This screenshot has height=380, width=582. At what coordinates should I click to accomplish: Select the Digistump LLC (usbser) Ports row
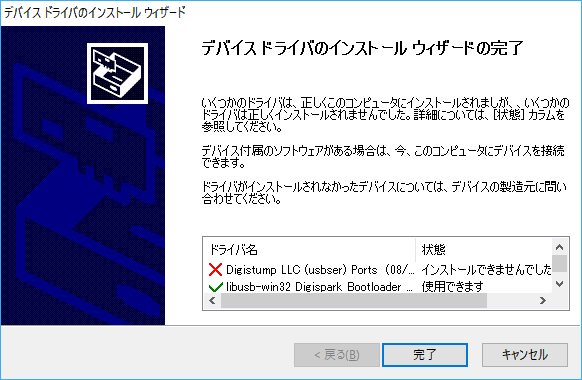[x=378, y=270]
